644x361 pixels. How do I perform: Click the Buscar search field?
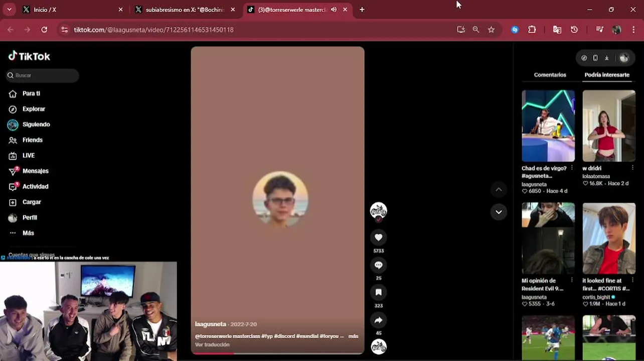click(x=42, y=75)
